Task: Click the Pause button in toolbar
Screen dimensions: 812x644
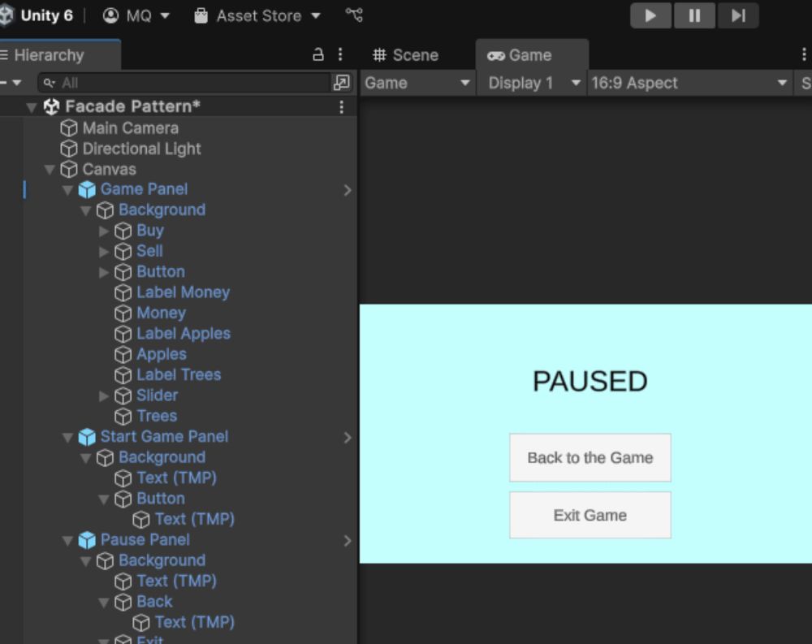Action: tap(694, 15)
